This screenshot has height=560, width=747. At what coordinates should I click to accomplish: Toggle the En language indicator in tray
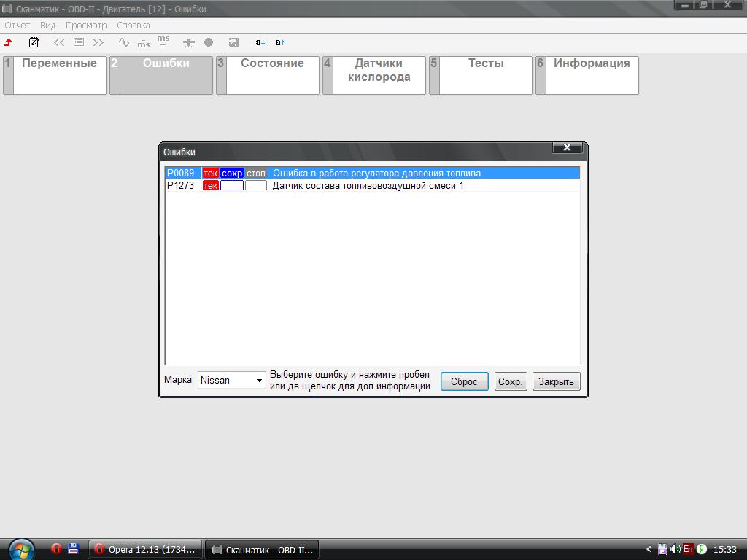click(688, 549)
